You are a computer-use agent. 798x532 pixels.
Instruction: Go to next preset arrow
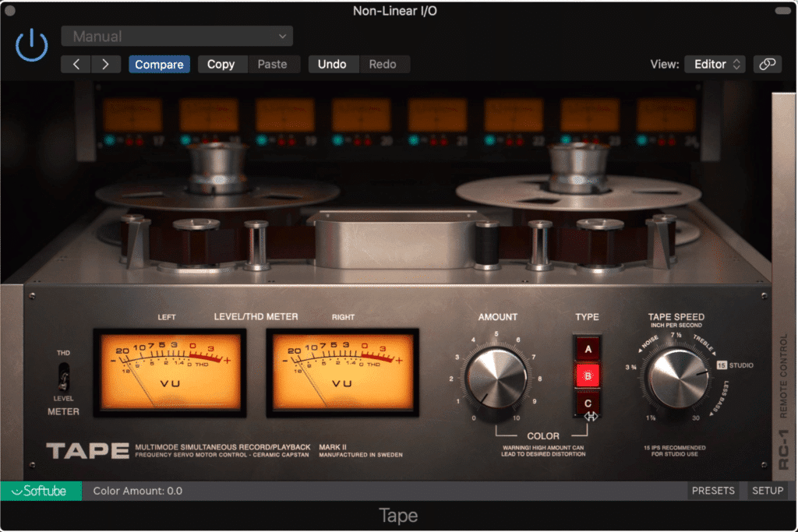pyautogui.click(x=106, y=65)
